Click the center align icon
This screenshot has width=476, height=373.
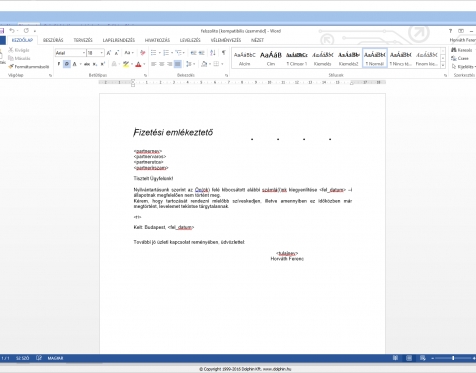[162, 64]
